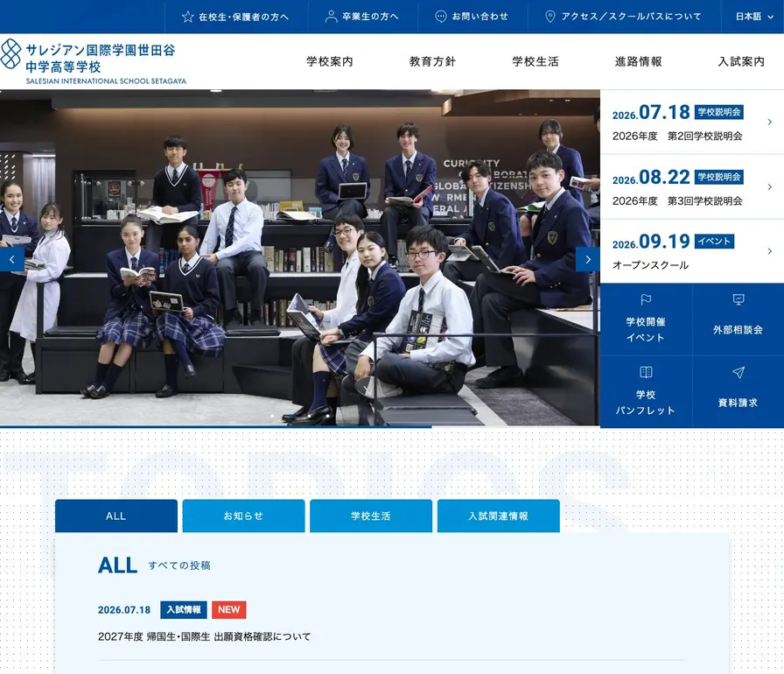Click the star icon beside 在校生・保護者の方へ
The image size is (784, 674).
(x=187, y=17)
